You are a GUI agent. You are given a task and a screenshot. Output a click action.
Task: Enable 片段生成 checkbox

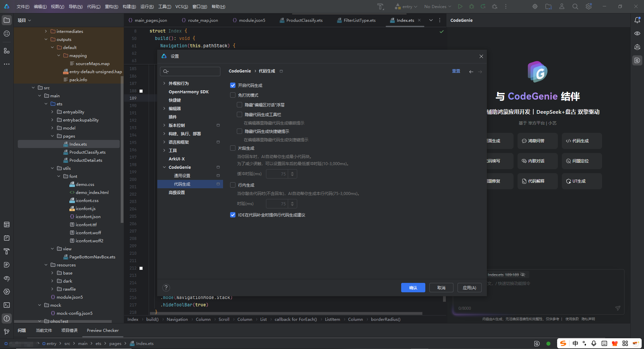tap(233, 148)
